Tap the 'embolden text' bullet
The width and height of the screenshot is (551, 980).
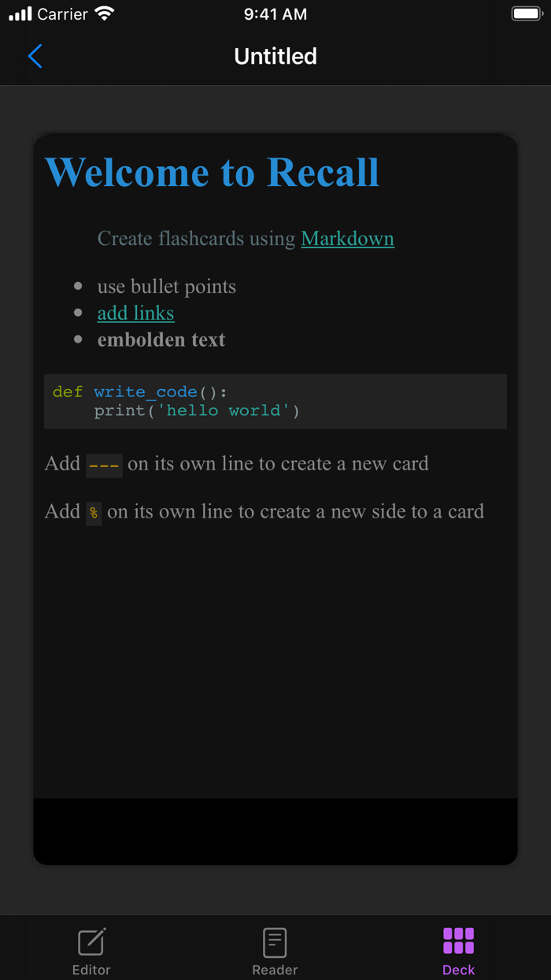click(x=161, y=340)
